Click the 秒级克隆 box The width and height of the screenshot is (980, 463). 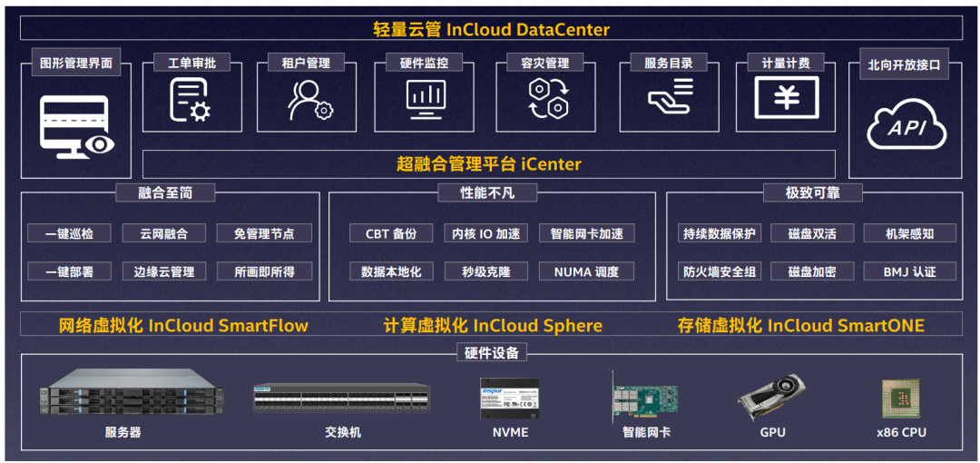point(486,271)
